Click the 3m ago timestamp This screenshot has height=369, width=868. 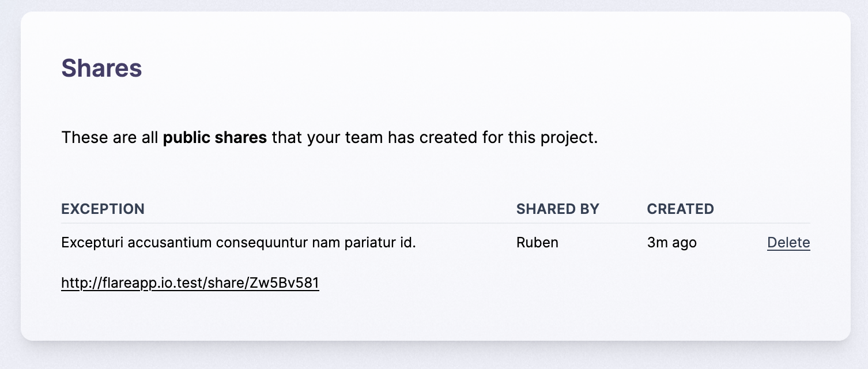[x=671, y=243]
